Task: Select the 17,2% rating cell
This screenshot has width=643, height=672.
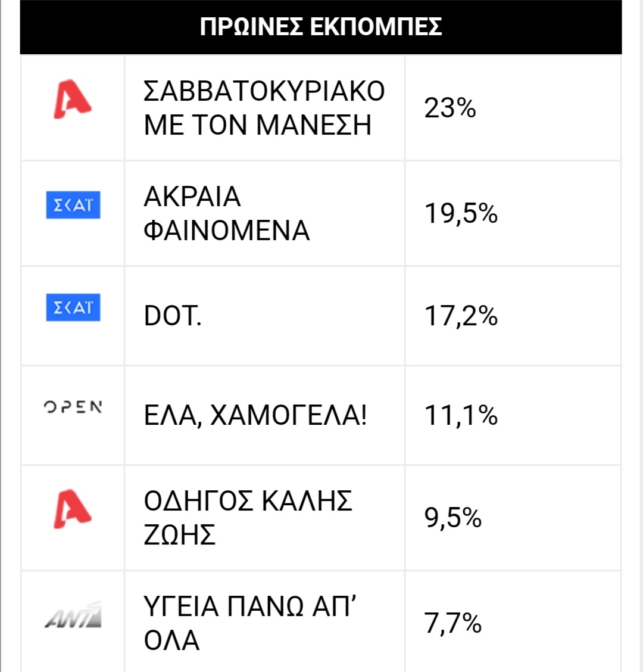Action: click(513, 316)
